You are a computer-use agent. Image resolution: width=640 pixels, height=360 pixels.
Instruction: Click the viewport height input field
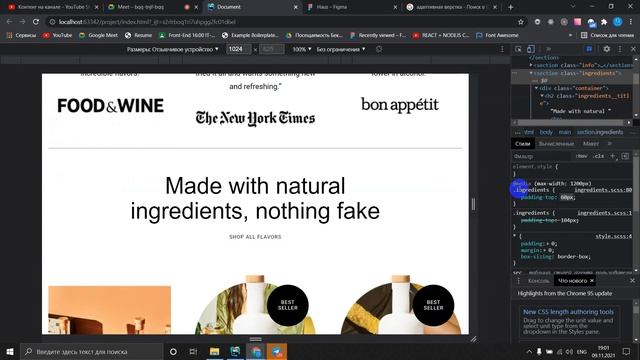272,49
